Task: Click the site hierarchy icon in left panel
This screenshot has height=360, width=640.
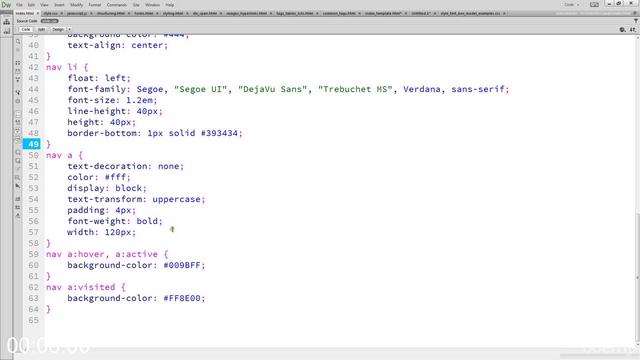Action: tap(7, 22)
